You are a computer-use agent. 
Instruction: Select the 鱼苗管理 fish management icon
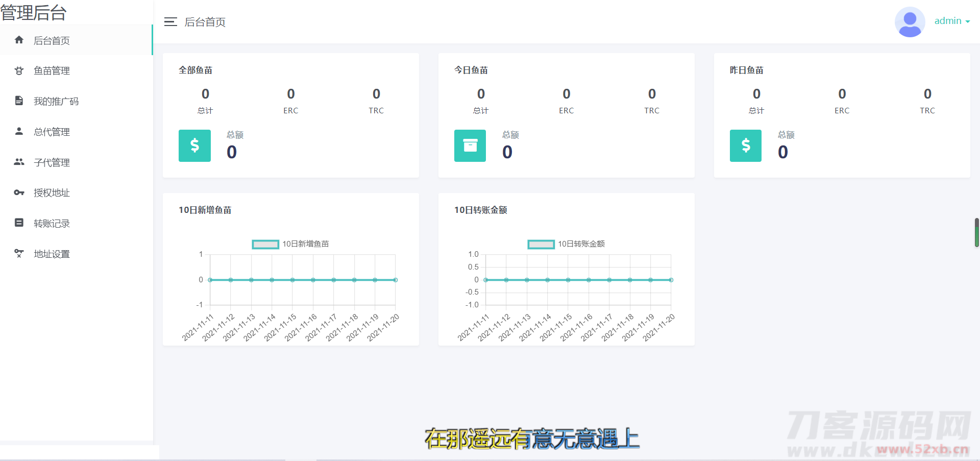point(19,70)
